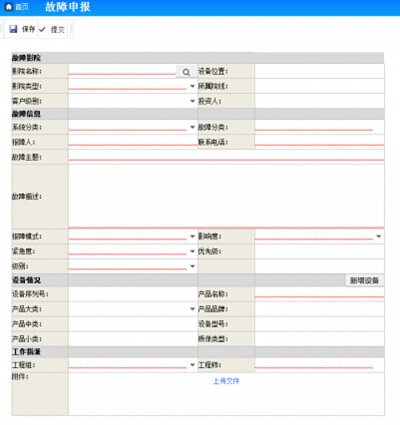Screen dimensions: 400x425
Task: Click the 附件 label
Action: (x=20, y=377)
